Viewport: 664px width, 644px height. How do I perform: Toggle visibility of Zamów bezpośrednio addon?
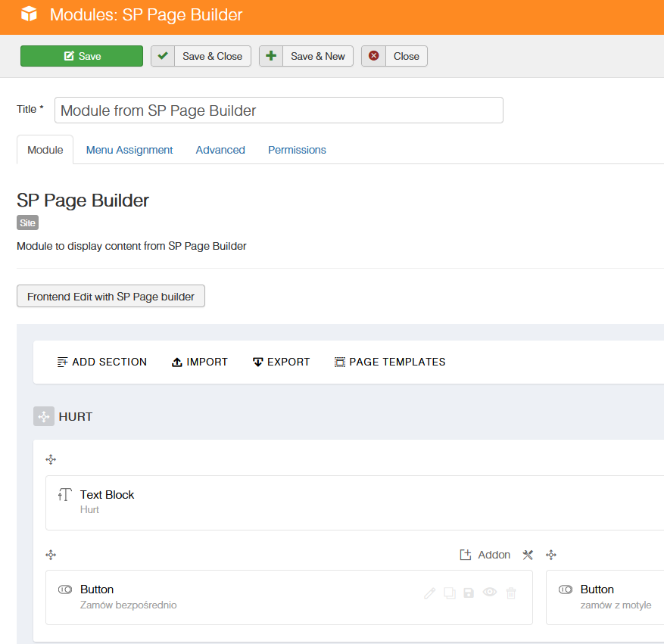pyautogui.click(x=490, y=593)
